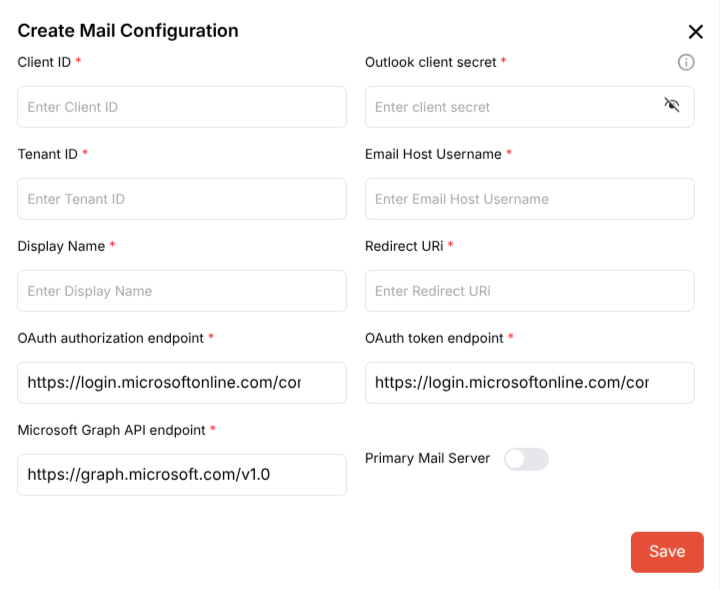Click the "Outlook client secret" label
The image size is (720, 590).
click(x=430, y=62)
